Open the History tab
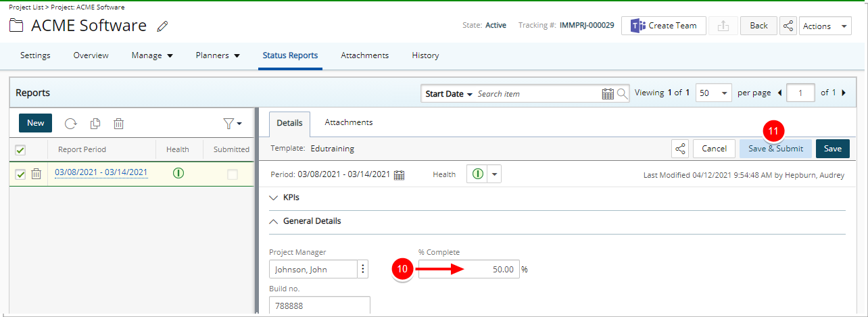The image size is (868, 317). click(425, 55)
